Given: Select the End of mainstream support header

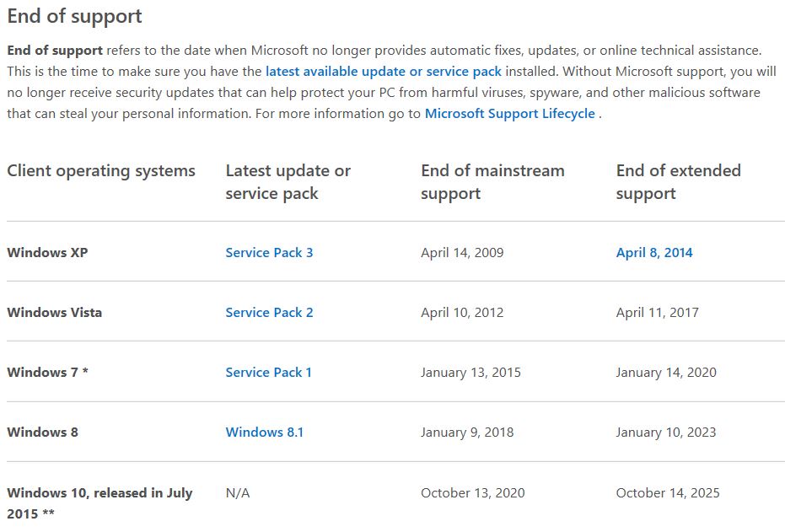Looking at the screenshot, I should (492, 182).
